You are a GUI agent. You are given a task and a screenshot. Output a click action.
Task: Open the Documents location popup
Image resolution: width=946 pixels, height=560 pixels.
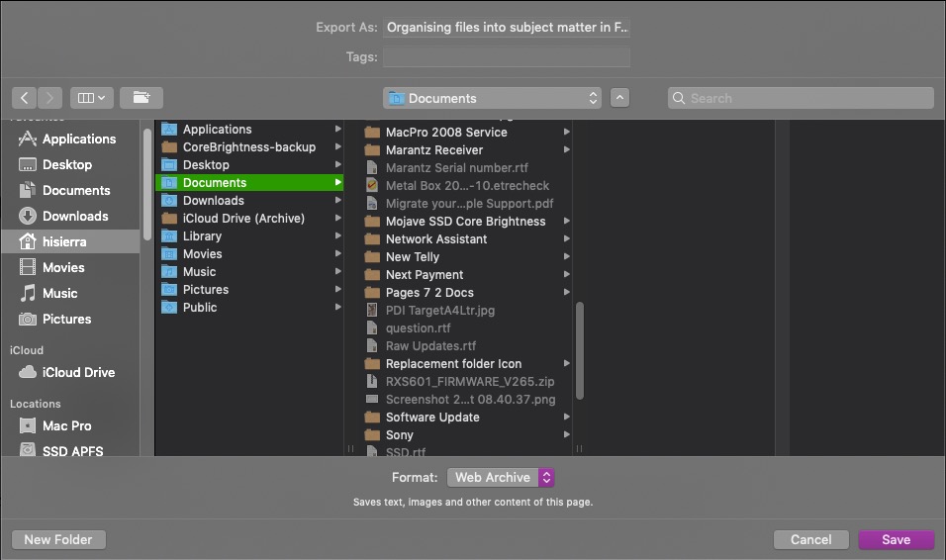(x=493, y=98)
